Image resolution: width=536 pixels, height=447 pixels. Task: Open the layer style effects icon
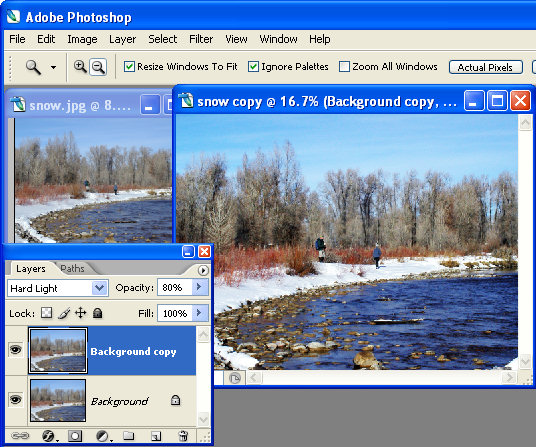(48, 436)
